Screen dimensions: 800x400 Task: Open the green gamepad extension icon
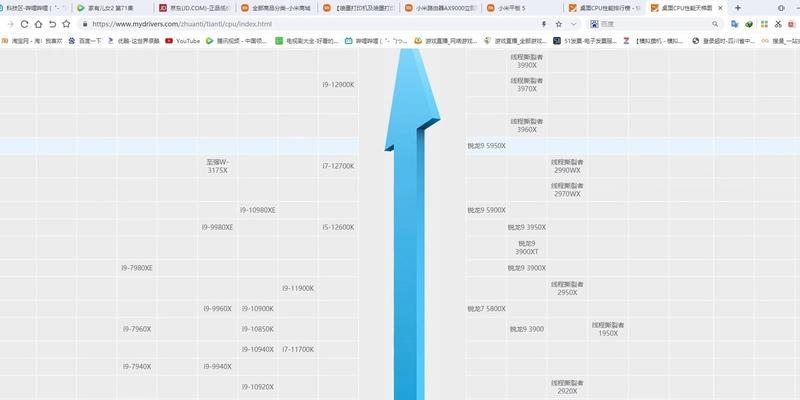click(x=749, y=24)
